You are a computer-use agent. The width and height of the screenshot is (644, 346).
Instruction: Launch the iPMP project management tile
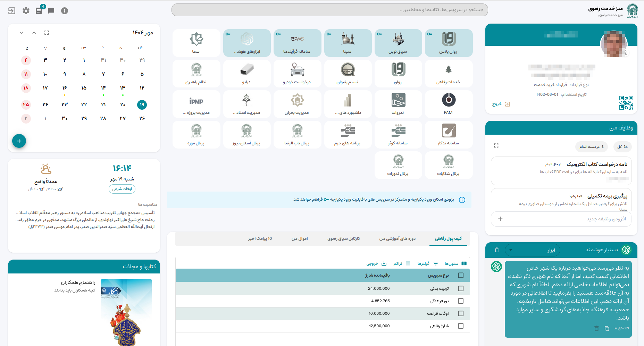[x=196, y=104]
